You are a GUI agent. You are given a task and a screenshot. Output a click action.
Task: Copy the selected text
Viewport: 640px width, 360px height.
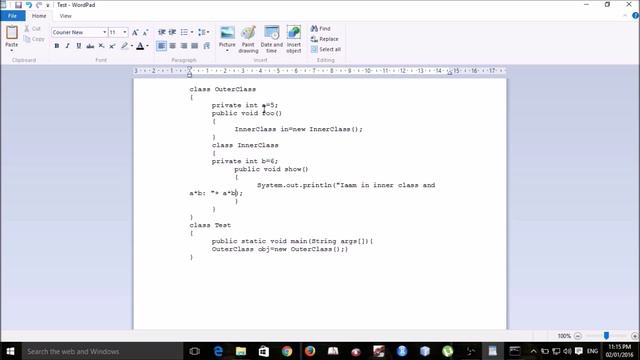click(34, 39)
